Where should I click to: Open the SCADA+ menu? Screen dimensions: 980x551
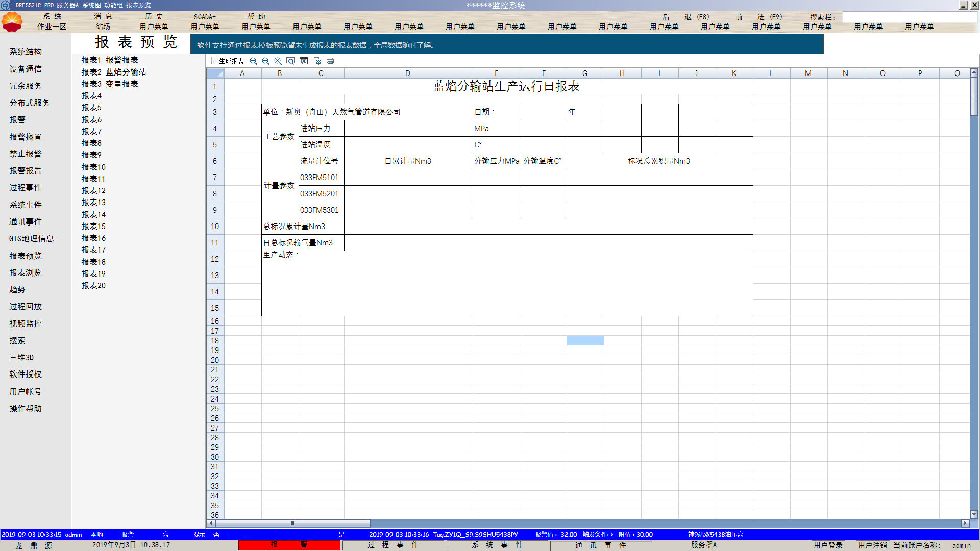(x=205, y=17)
